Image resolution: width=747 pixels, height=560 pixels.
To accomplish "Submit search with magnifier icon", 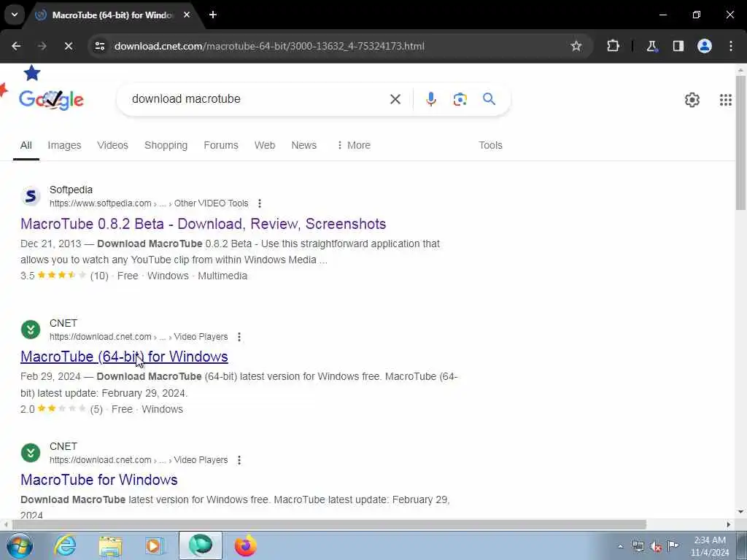I will point(489,99).
